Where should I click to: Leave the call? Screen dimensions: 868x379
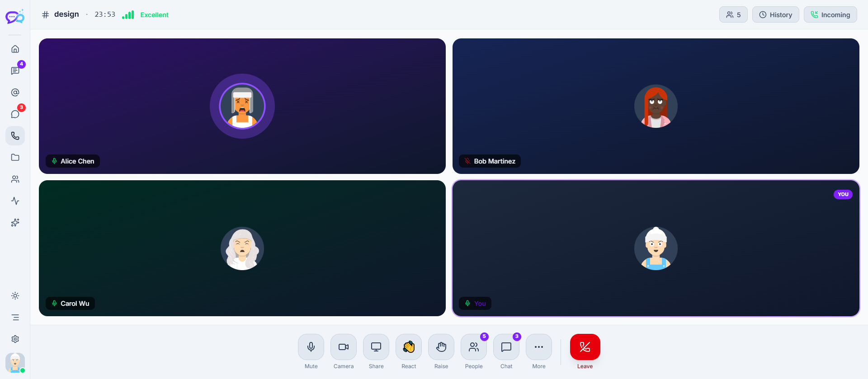585,347
